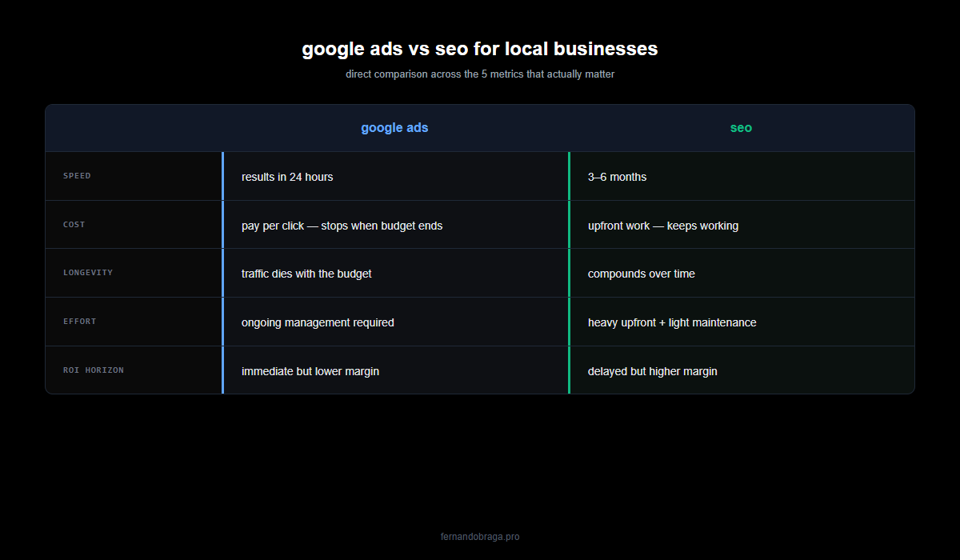
Task: Click the COST row label
Action: (x=74, y=225)
